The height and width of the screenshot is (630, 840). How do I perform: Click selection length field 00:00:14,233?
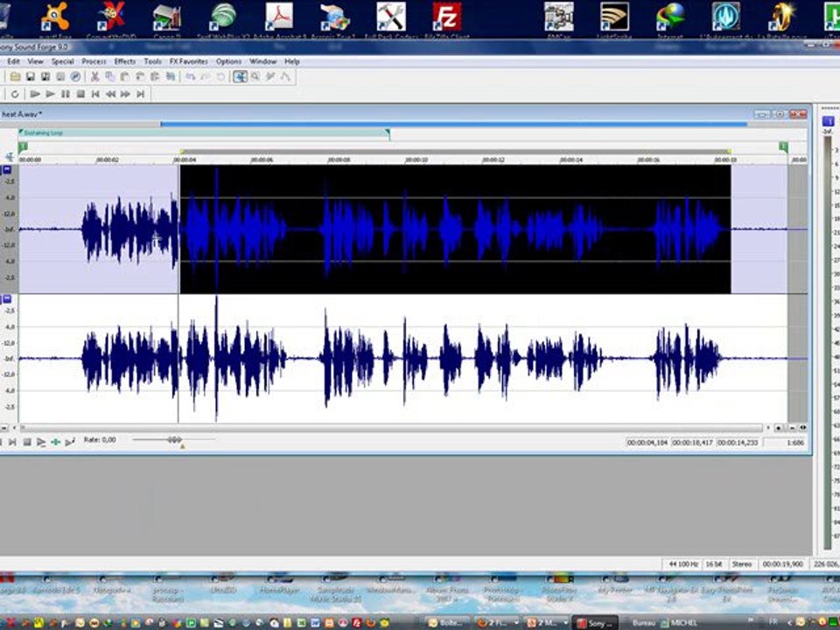coord(738,443)
